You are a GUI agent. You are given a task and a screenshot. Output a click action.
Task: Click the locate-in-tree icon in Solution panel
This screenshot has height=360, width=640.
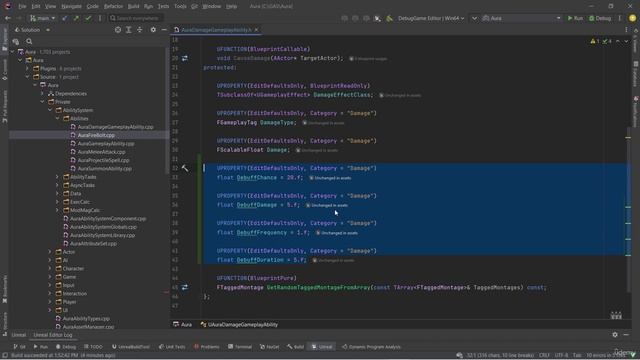(x=118, y=30)
